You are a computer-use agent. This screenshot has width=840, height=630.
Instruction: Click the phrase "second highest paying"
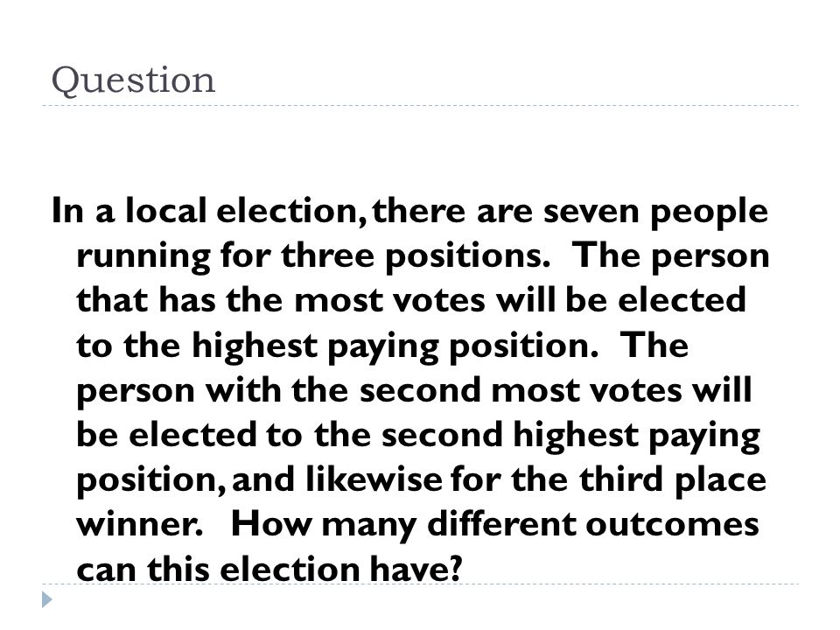(570, 436)
